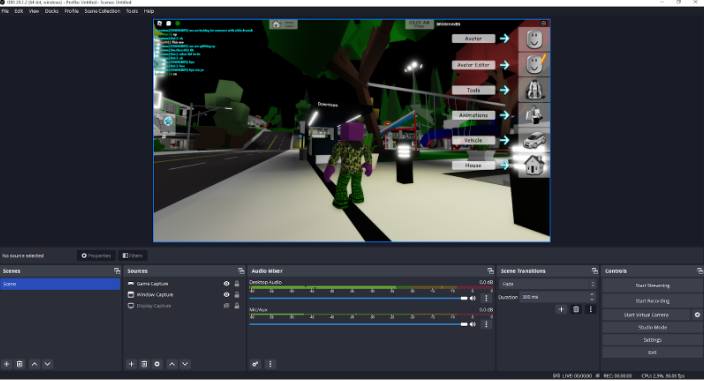Adjust Desktop Audio volume slider handle
The width and height of the screenshot is (704, 381).
pyautogui.click(x=464, y=298)
